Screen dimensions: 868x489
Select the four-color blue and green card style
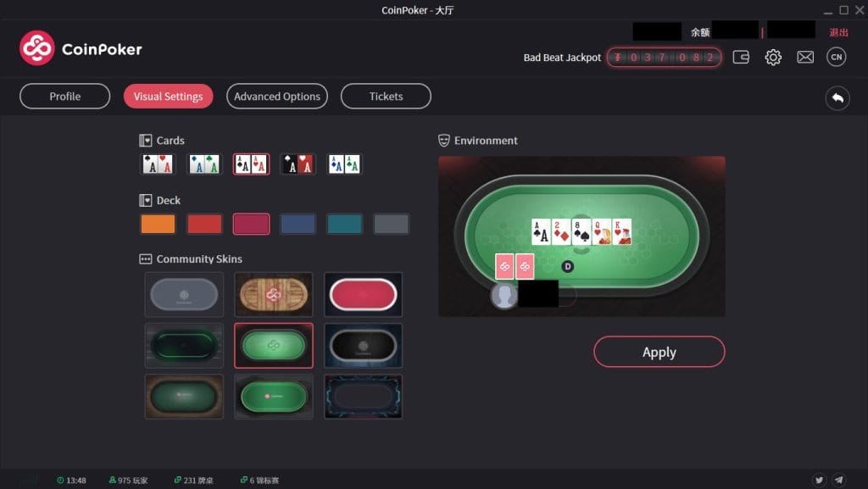click(204, 164)
